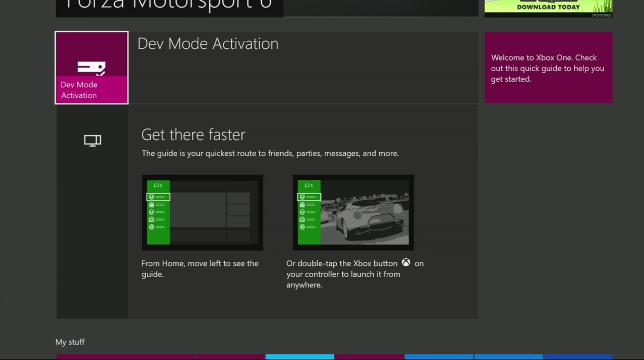Image resolution: width=644 pixels, height=360 pixels.
Task: Select the light blue tile under My stuff
Action: [300, 357]
